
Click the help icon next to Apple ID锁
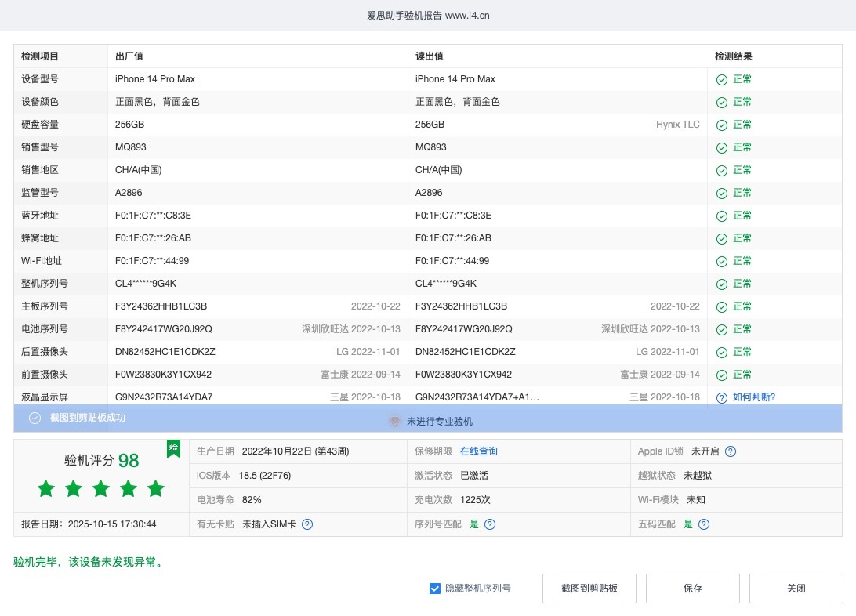pyautogui.click(x=730, y=451)
